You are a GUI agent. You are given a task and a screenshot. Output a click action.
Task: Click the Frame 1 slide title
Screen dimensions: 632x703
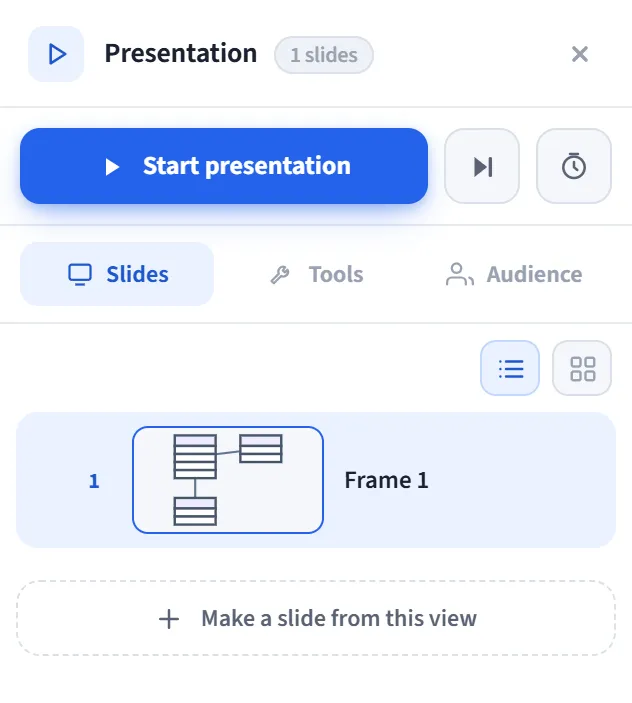pos(386,480)
